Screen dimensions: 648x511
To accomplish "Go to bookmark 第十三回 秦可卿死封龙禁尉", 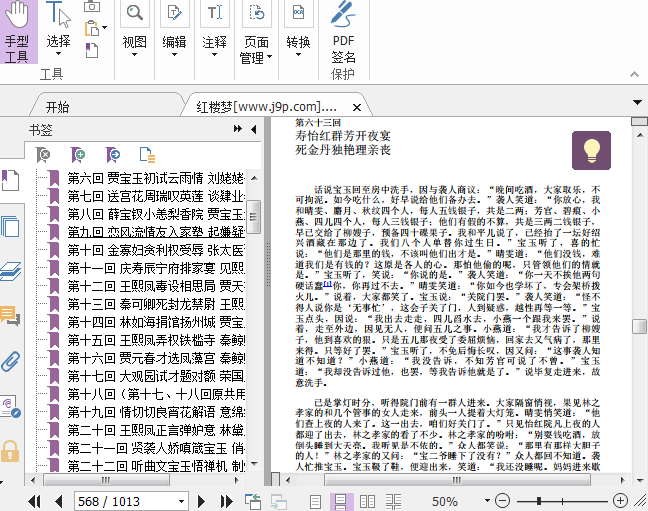I will tap(156, 304).
